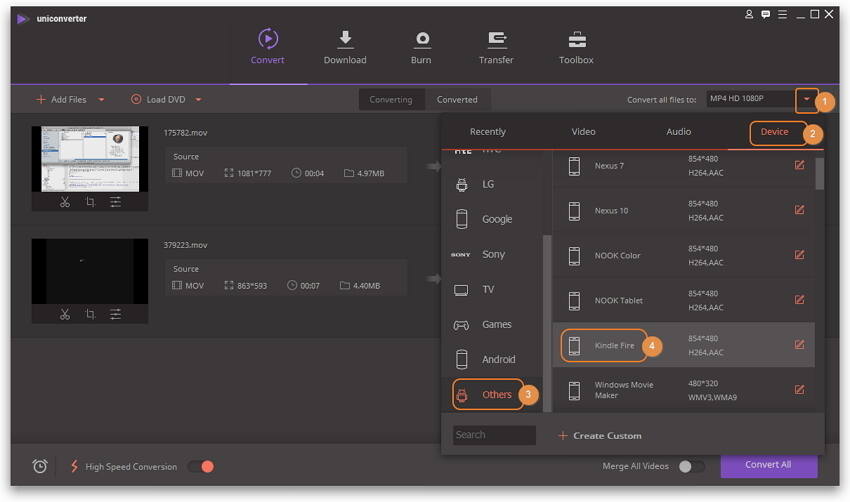Open the output format dropdown arrow
850x502 pixels.
point(807,99)
